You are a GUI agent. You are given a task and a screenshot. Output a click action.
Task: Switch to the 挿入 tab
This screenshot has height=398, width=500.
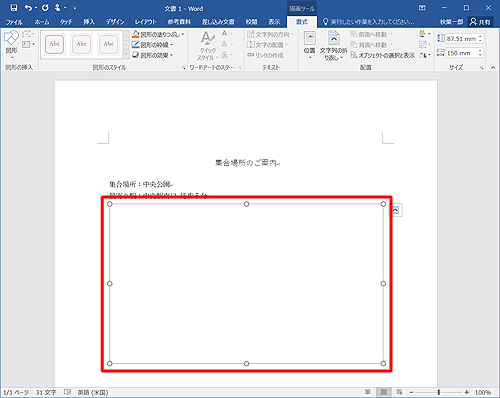tap(89, 22)
